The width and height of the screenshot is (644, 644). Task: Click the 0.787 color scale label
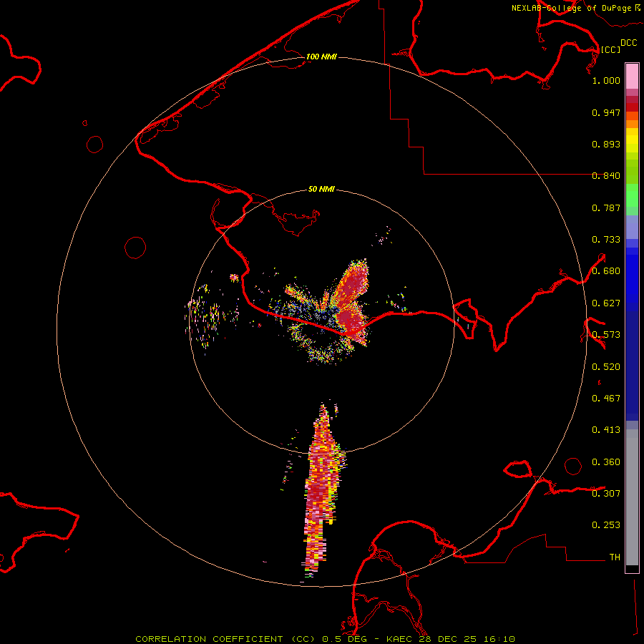606,208
